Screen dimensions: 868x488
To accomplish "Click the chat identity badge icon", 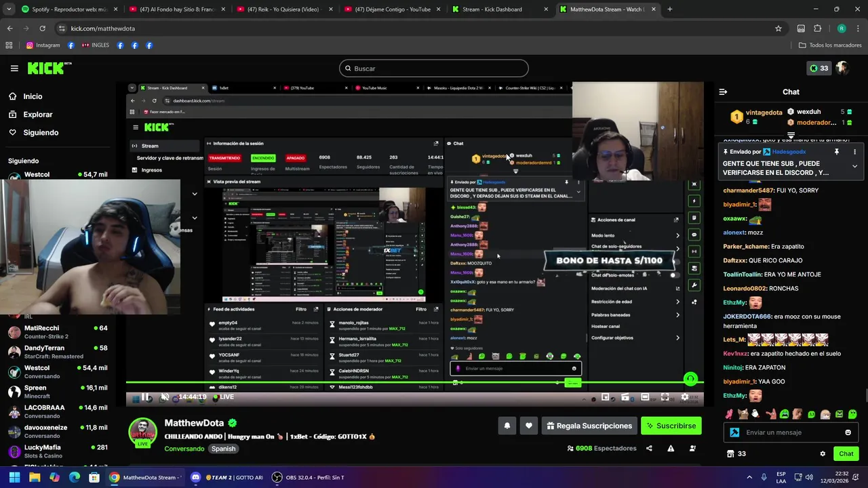I will pyautogui.click(x=734, y=432).
